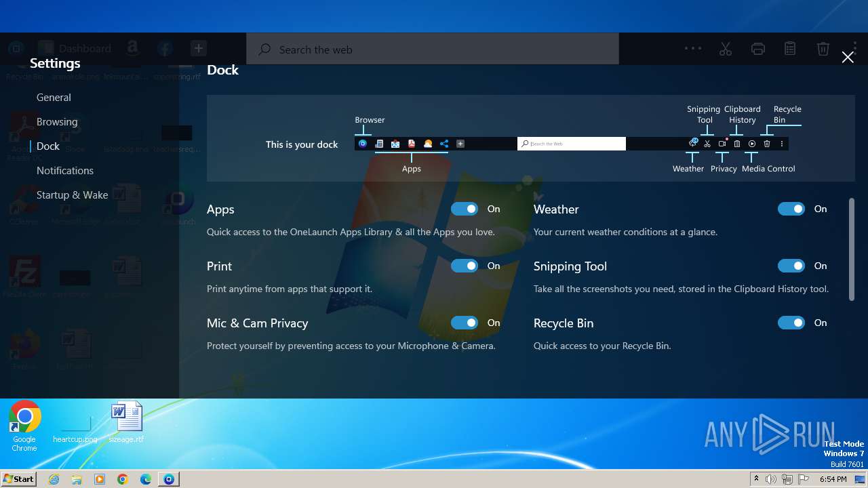The image size is (868, 488).
Task: Click the settings page vertical scrollbar
Action: (x=852, y=249)
